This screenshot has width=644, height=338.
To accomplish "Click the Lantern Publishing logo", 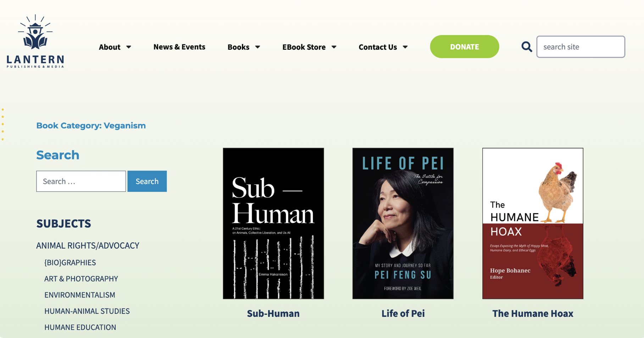I will click(35, 41).
